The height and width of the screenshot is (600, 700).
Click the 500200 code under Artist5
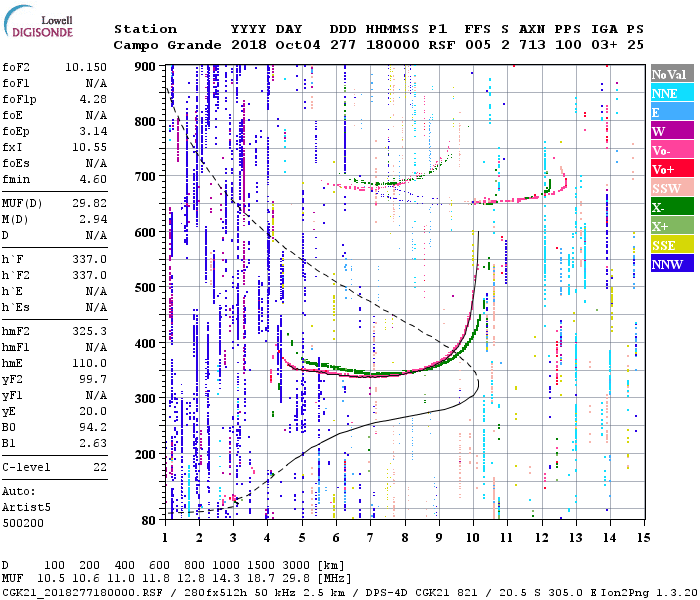pos(23,523)
